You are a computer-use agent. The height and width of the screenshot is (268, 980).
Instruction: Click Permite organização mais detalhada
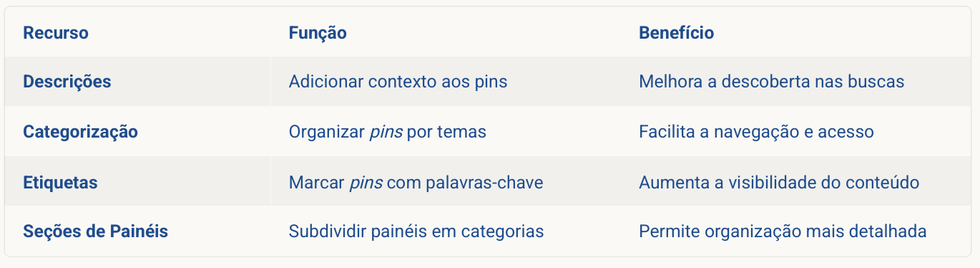coord(783,231)
